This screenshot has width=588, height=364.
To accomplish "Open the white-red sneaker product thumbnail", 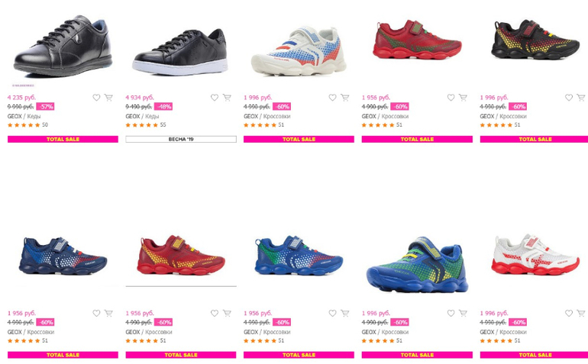I will click(x=535, y=255).
